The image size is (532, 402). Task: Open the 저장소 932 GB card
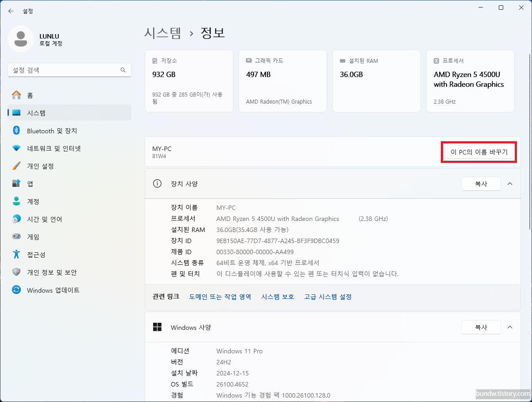point(189,81)
